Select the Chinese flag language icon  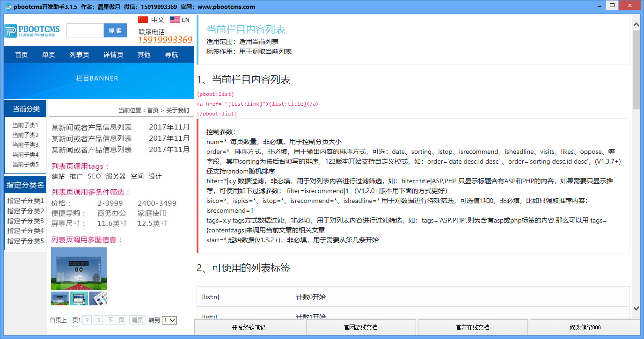click(x=142, y=20)
